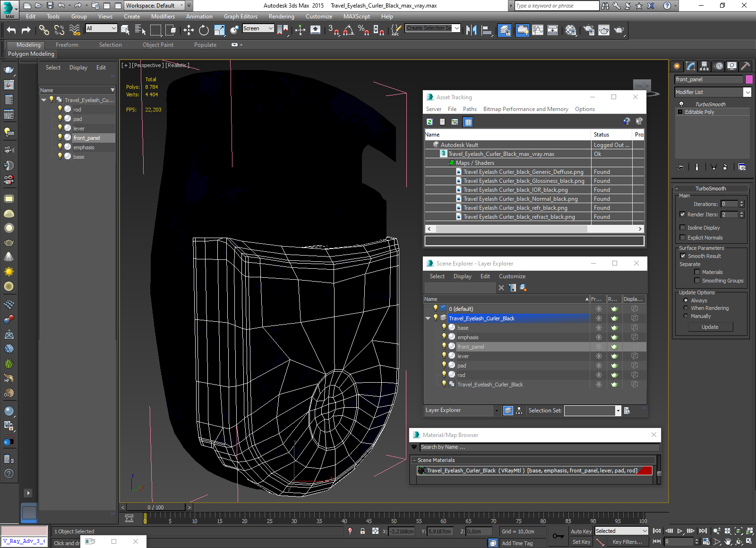Enable Separate by Smoothing Groups checkbox
Screen dimensions: 756x548
click(697, 280)
